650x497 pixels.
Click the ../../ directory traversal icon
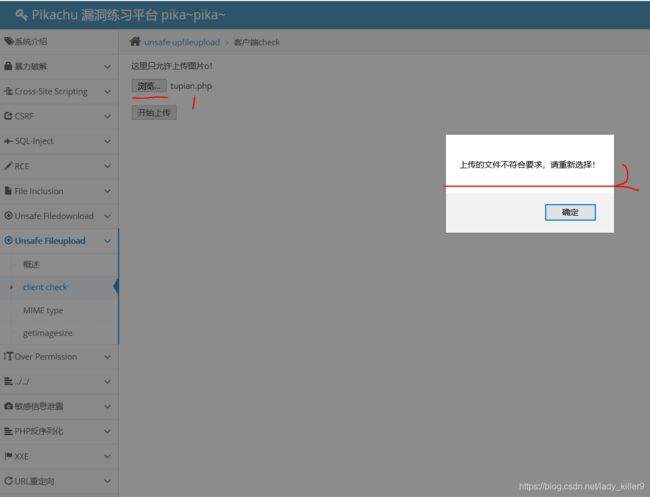coord(8,381)
